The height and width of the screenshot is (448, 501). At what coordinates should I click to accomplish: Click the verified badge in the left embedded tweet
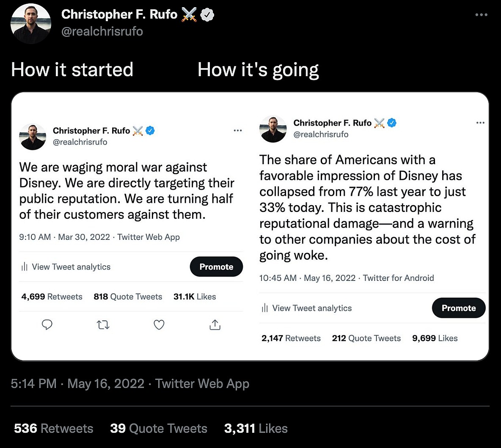(150, 131)
